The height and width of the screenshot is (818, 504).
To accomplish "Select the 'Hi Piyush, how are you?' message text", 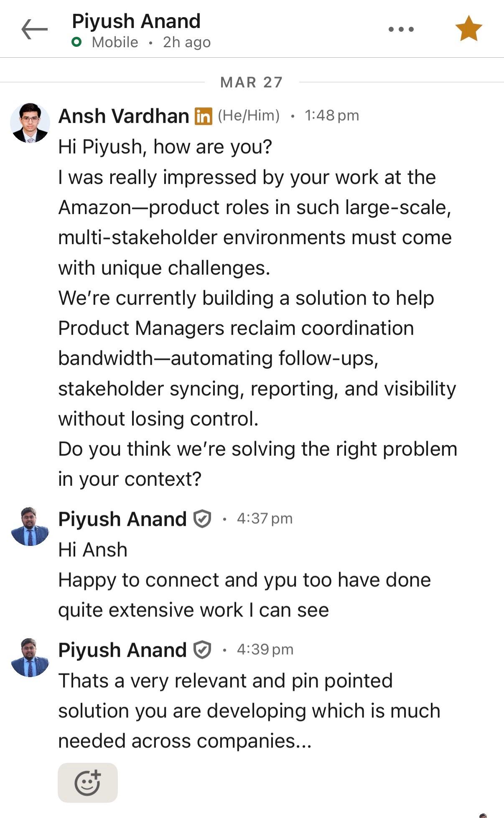I will (165, 147).
